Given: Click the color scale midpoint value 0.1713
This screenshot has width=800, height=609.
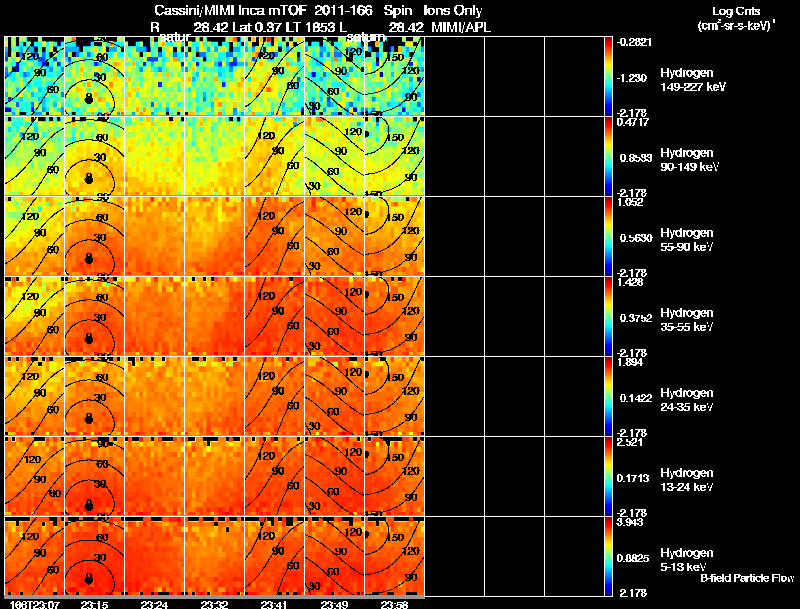Looking at the screenshot, I should tap(633, 478).
